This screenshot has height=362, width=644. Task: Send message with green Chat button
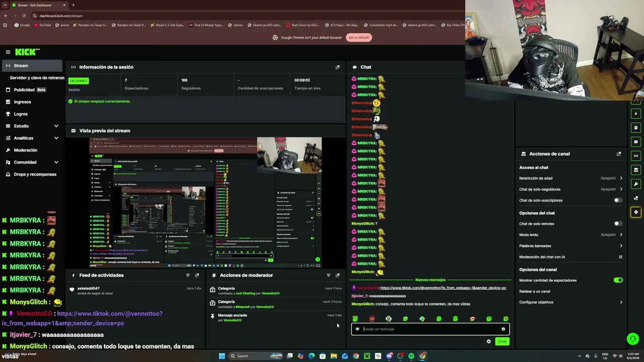click(x=502, y=341)
